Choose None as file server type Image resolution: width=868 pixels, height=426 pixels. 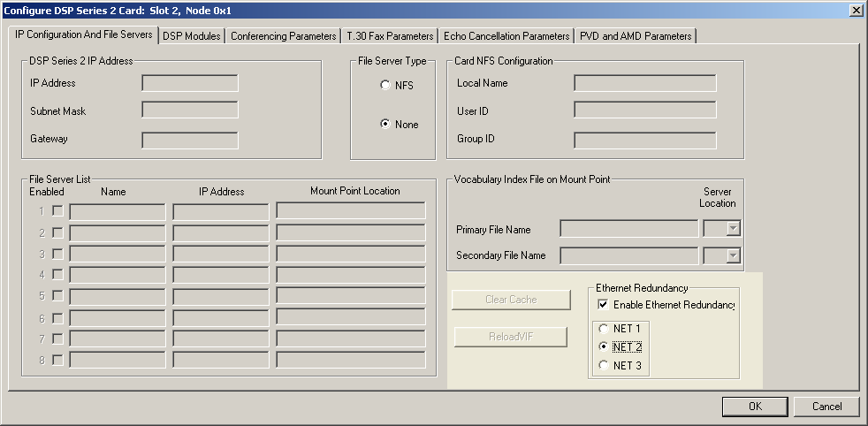tap(385, 125)
